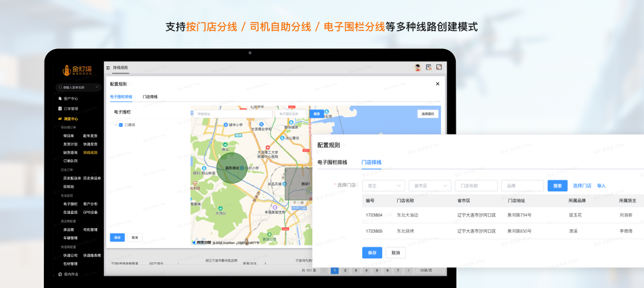Viewport: 644px width, 288px height.
Task: Select 排线规则 in the sidebar menu
Action: (x=90, y=153)
